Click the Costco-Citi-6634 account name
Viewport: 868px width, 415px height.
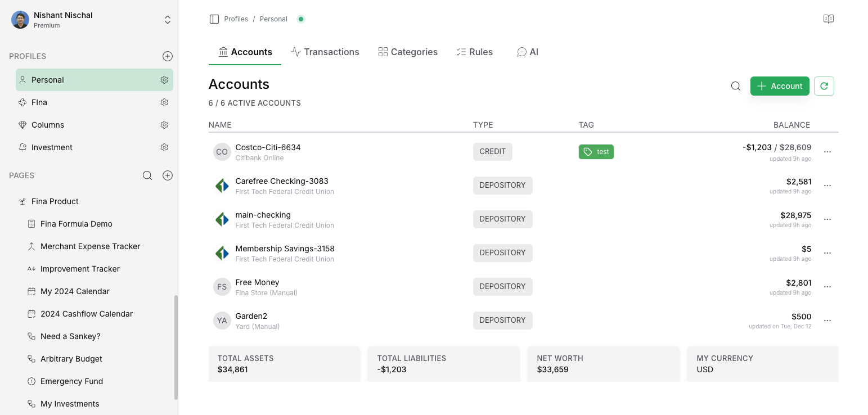[x=268, y=147]
